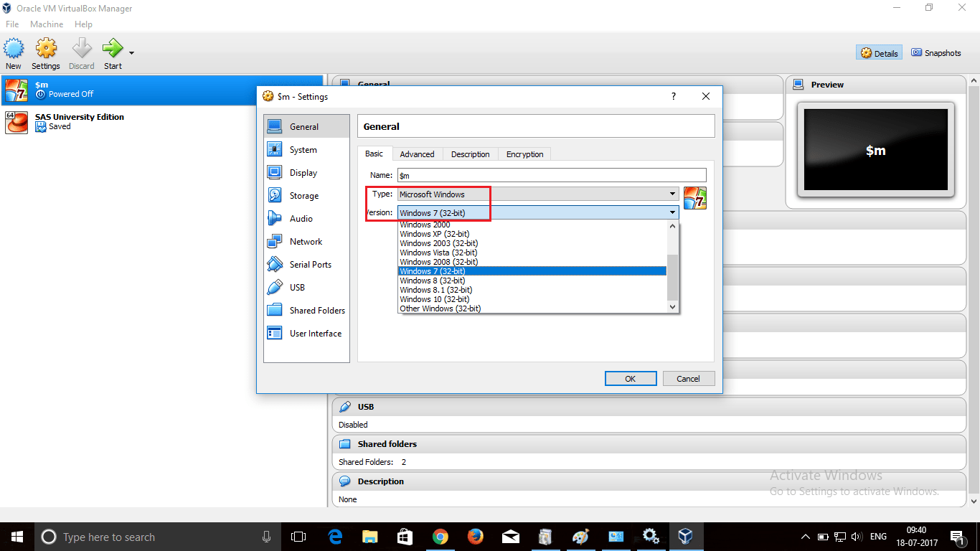Viewport: 980px width, 551px height.
Task: Switch to the Network settings category
Action: tap(306, 242)
